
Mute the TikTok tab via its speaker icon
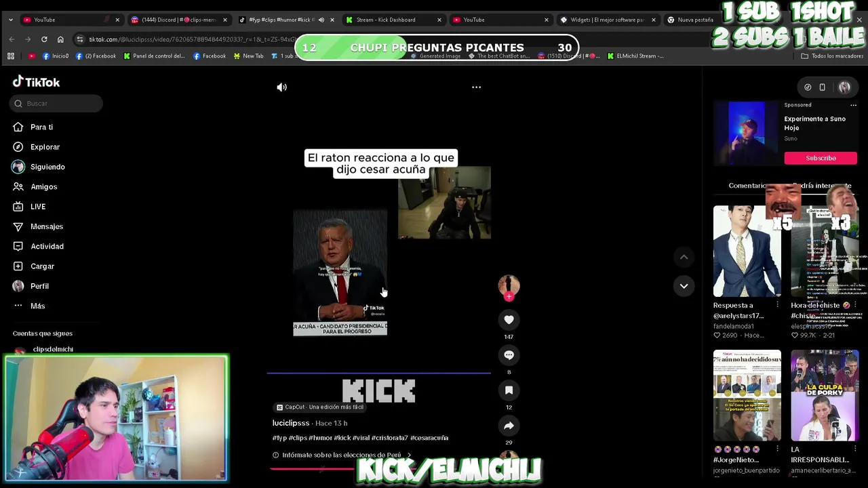(321, 20)
